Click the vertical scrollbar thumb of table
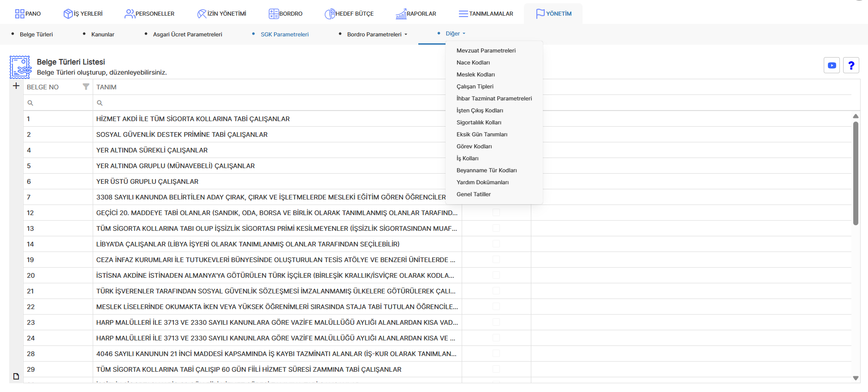This screenshot has width=868, height=392. coord(856,173)
